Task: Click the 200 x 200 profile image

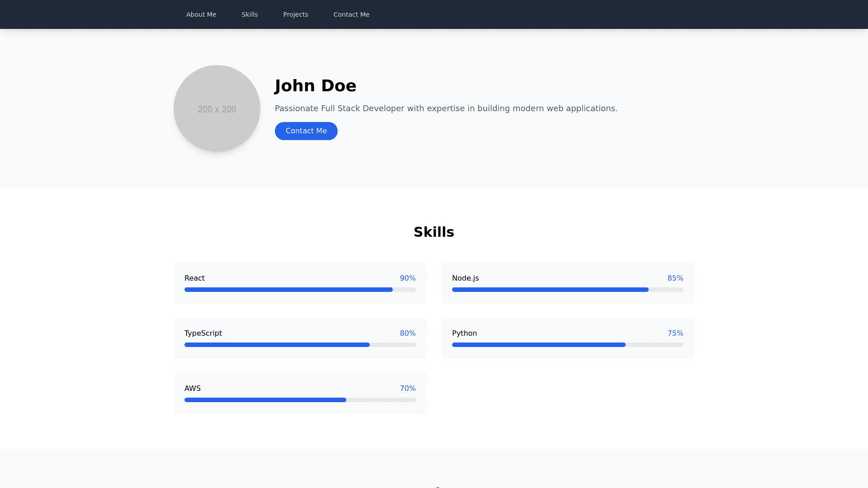Action: tap(217, 108)
